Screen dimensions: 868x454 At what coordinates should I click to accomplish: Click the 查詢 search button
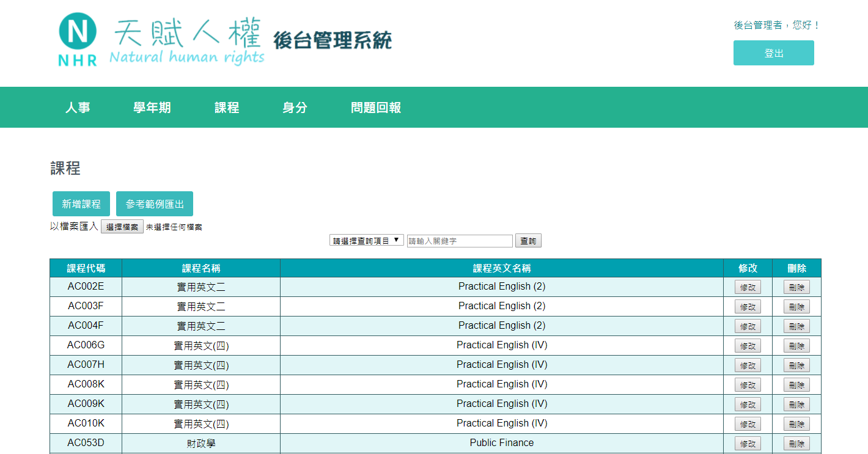[528, 241]
